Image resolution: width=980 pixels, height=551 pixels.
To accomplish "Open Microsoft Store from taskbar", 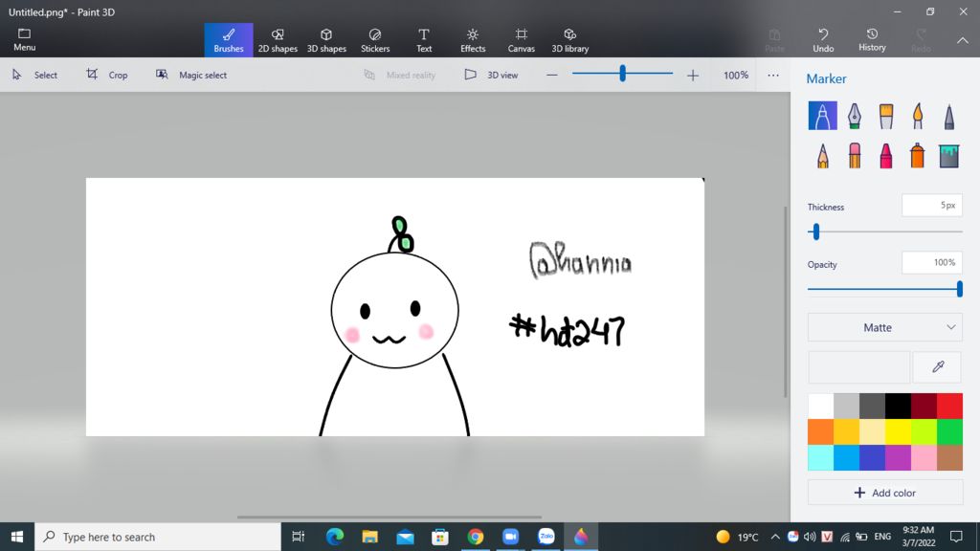I will pyautogui.click(x=440, y=537).
